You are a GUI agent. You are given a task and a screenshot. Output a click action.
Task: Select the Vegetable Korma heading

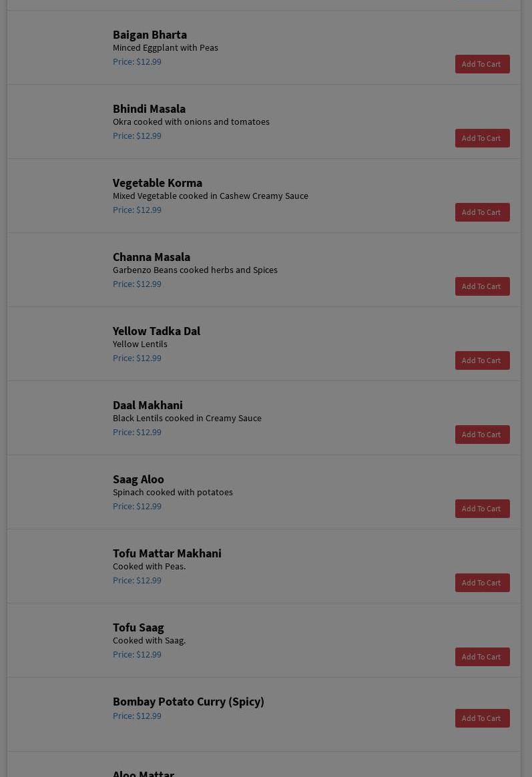coord(157,183)
